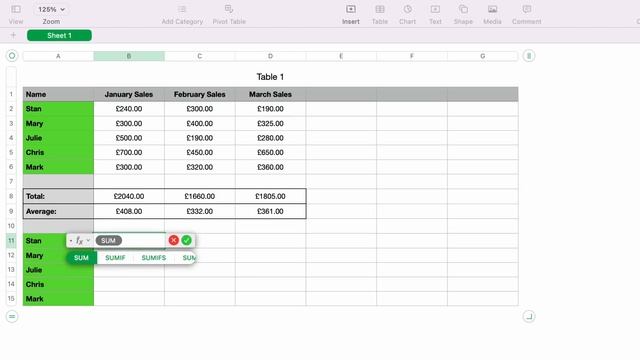
Task: Select column D header
Action: click(270, 56)
